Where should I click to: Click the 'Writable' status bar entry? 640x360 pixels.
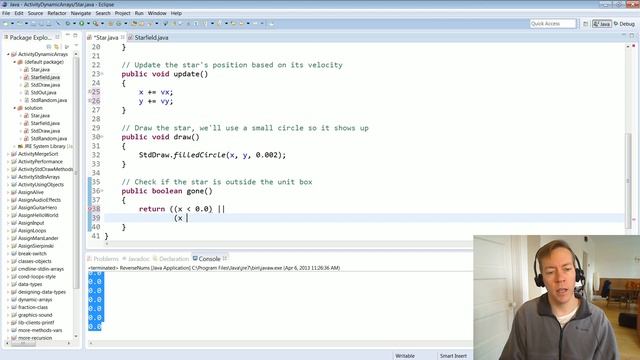405,356
